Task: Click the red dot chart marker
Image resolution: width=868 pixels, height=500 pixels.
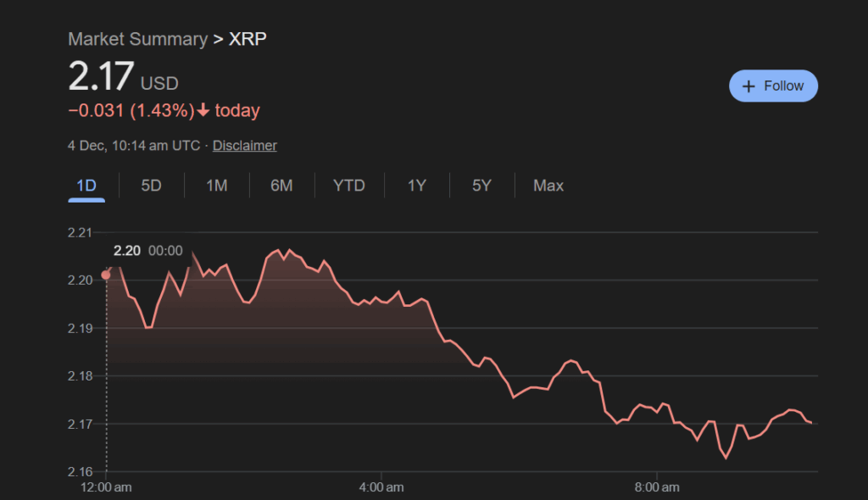Action: (106, 275)
